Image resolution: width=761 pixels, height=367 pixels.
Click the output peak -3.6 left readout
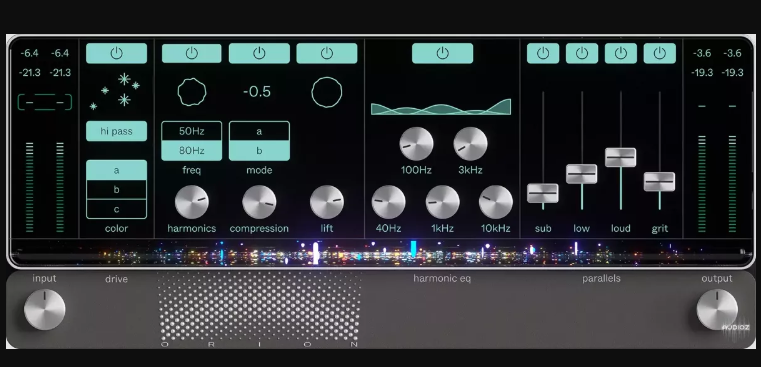click(x=702, y=53)
